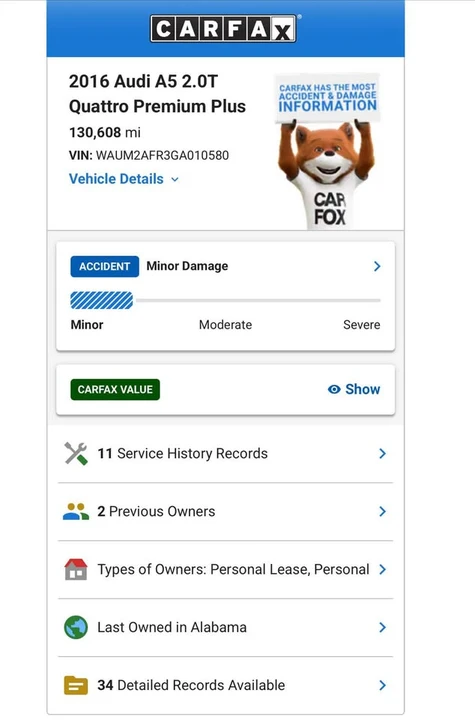Image resolution: width=475 pixels, height=720 pixels.
Task: Open Types of Owners: Personal Lease row
Action: coord(225,569)
